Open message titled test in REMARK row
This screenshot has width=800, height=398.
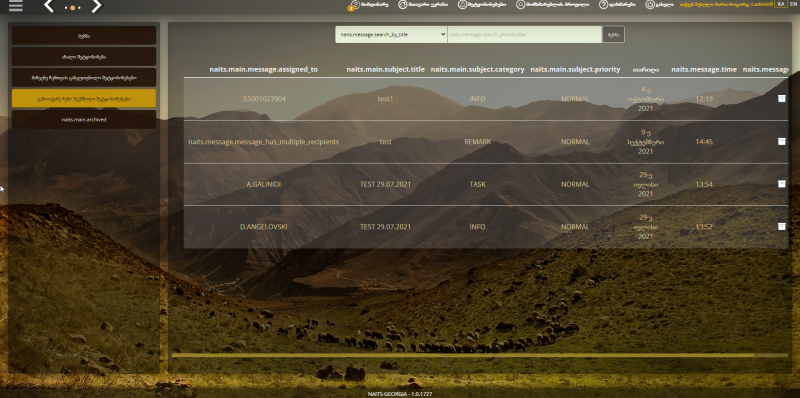tap(385, 141)
